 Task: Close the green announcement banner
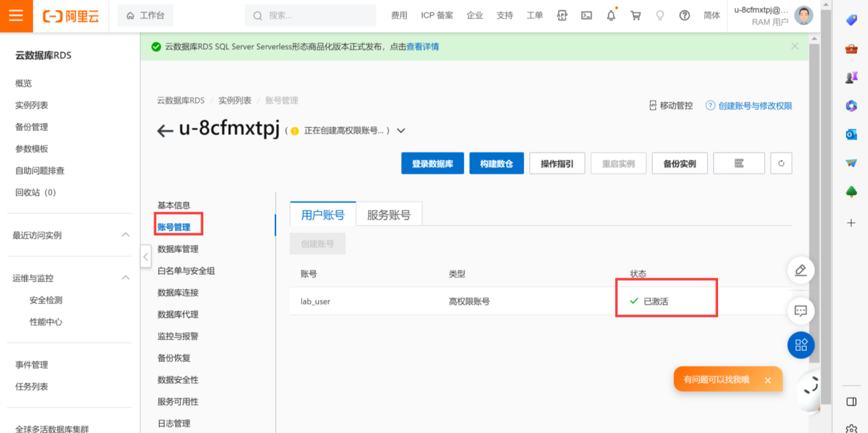[x=795, y=46]
